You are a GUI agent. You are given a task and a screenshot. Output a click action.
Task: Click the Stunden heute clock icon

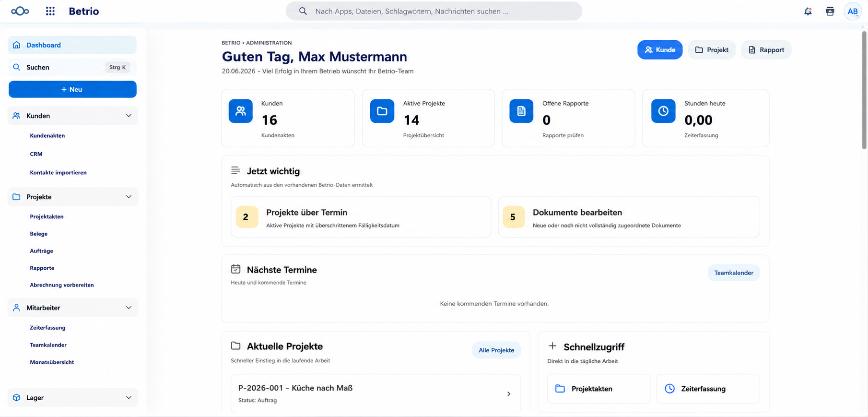click(663, 111)
